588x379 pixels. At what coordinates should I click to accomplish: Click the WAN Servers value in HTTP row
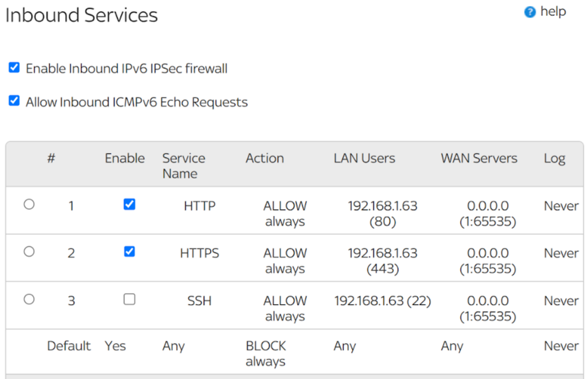pos(488,213)
